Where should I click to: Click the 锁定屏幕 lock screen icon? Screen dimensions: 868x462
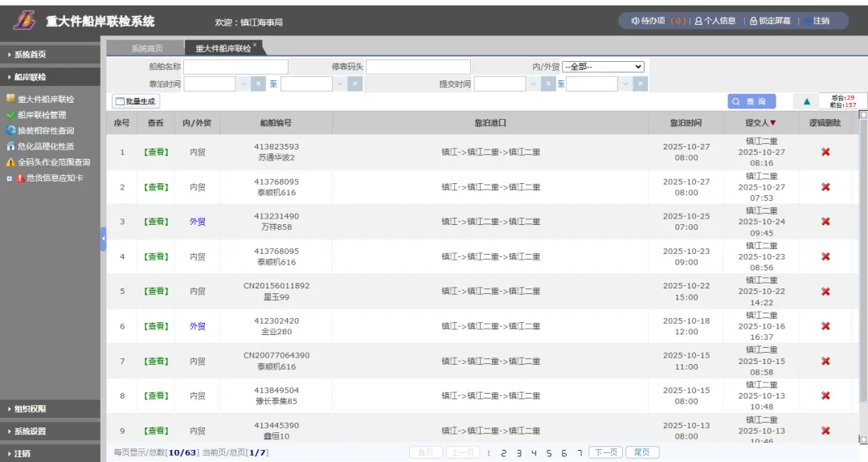[x=753, y=21]
